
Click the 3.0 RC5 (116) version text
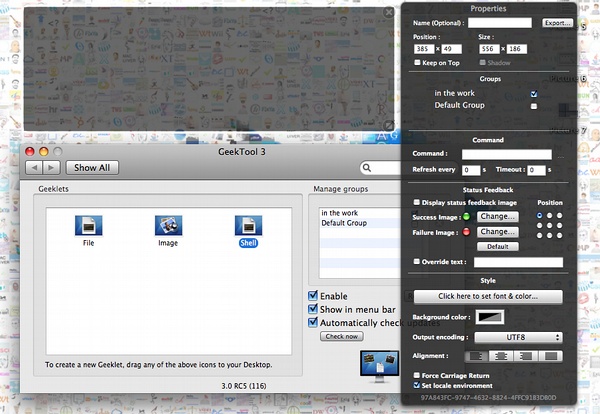click(x=244, y=386)
